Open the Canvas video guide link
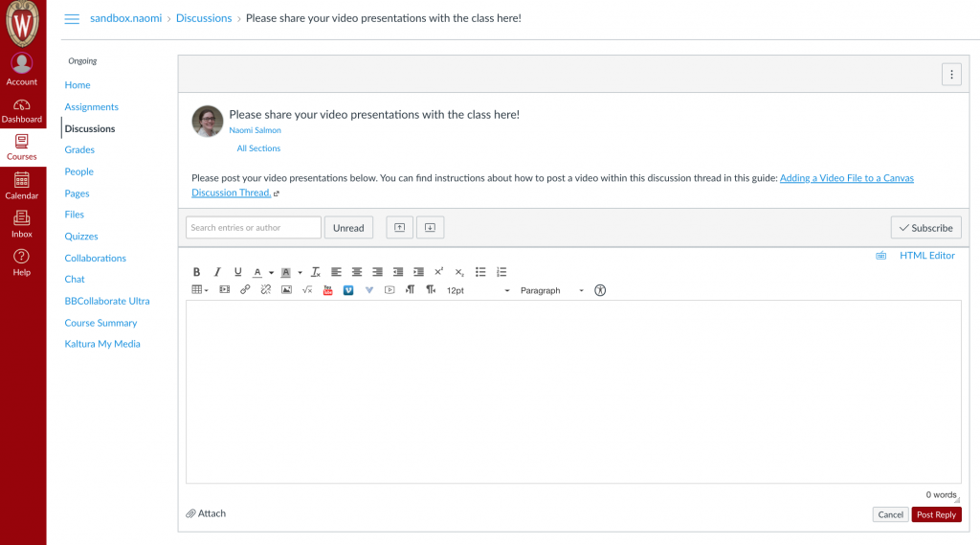The height and width of the screenshot is (545, 980). (846, 178)
